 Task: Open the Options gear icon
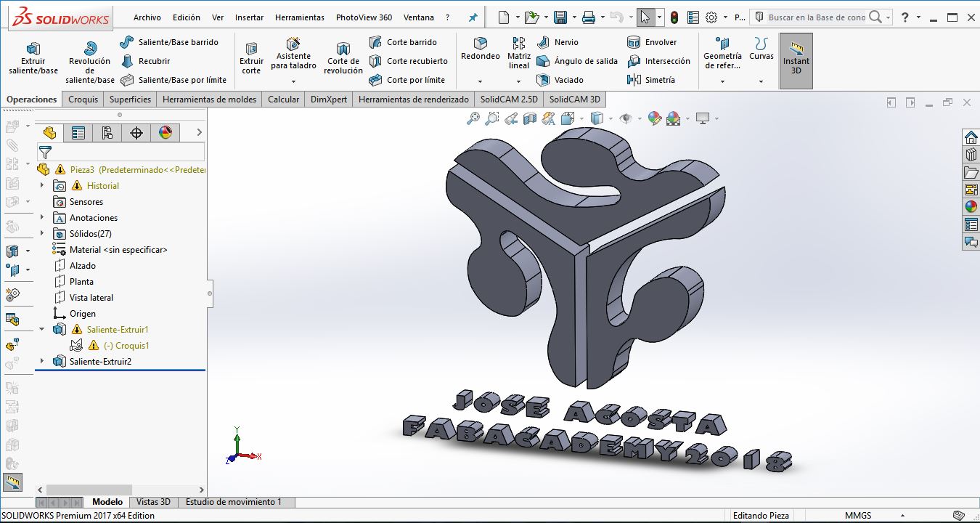(711, 17)
